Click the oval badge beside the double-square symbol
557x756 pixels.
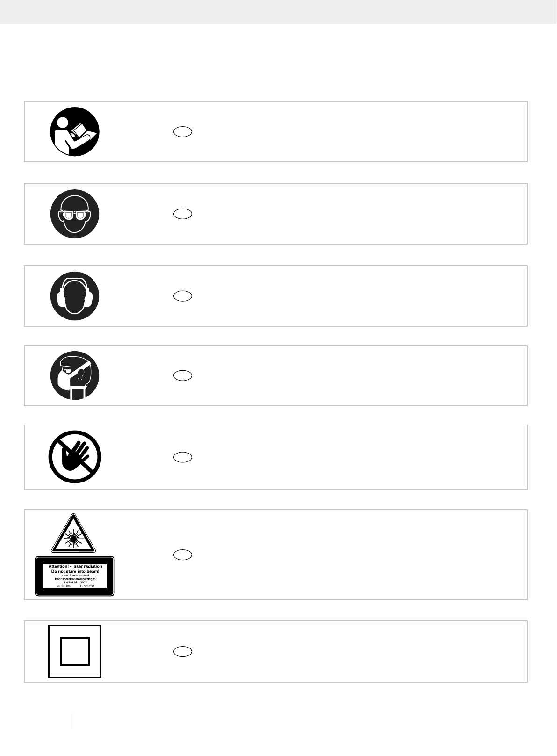coord(183,651)
